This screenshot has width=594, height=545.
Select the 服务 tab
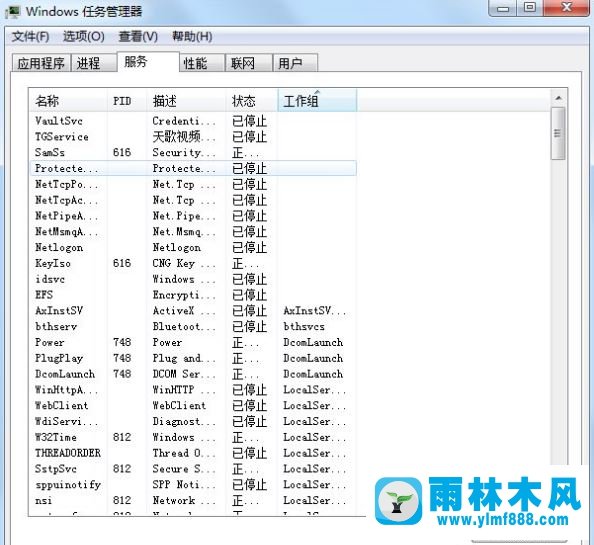tap(148, 62)
